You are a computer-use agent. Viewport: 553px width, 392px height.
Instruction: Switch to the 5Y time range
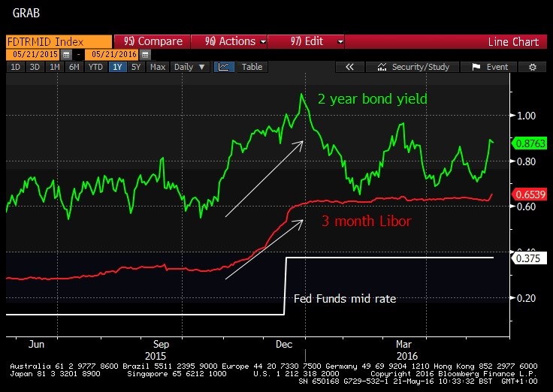(135, 67)
